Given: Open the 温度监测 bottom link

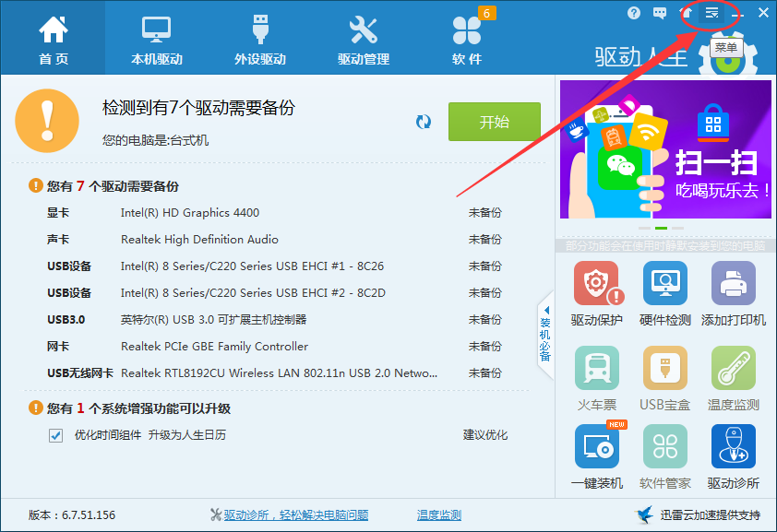Looking at the screenshot, I should (x=439, y=515).
